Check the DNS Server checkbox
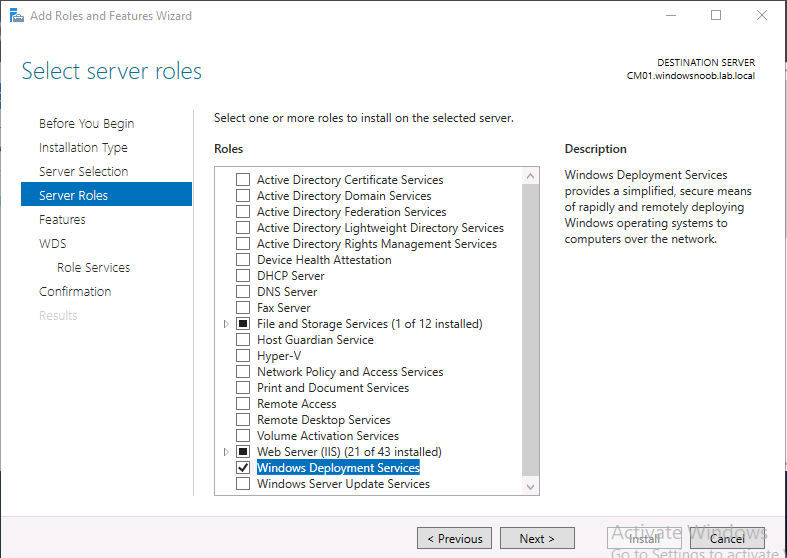The height and width of the screenshot is (558, 787). coord(243,292)
